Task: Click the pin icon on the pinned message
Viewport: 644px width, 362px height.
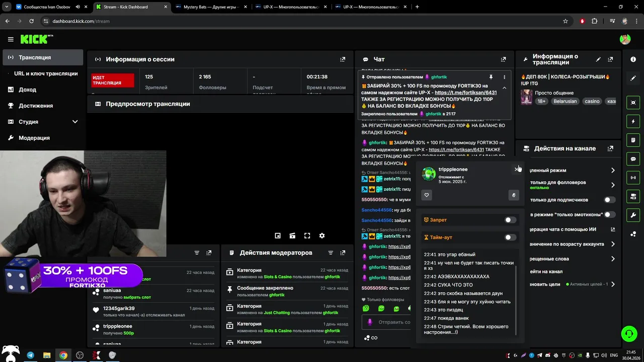Action: click(491, 77)
